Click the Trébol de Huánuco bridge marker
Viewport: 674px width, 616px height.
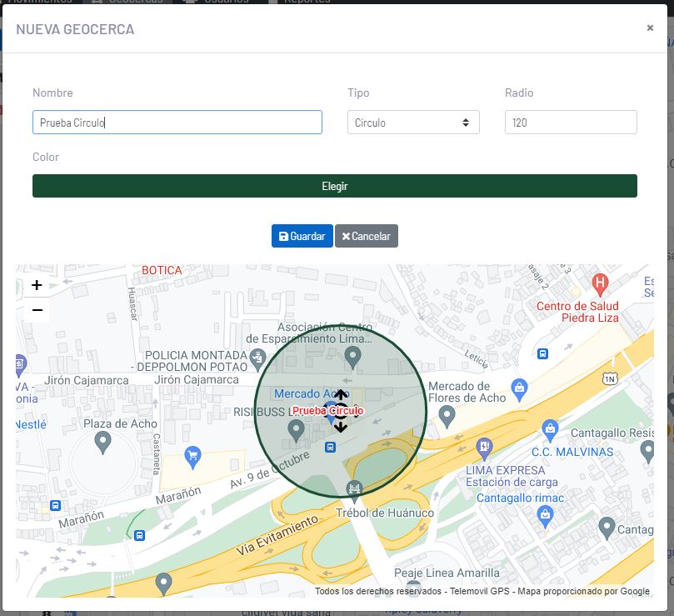click(x=354, y=490)
